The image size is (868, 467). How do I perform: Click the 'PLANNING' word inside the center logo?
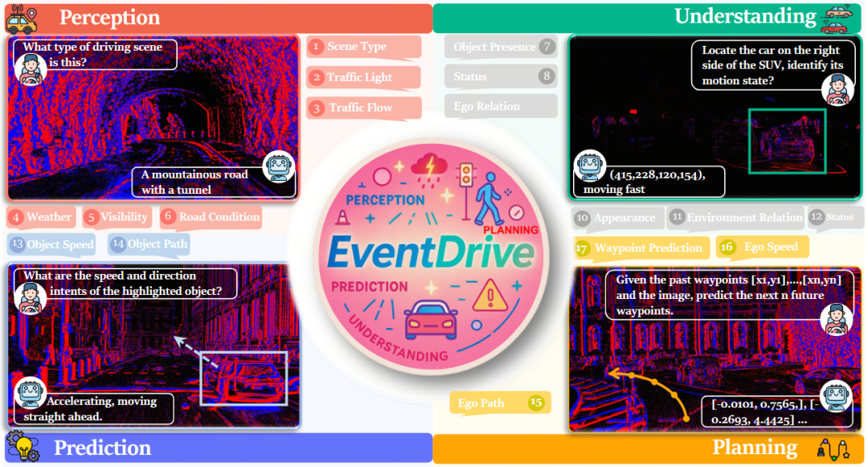(510, 230)
